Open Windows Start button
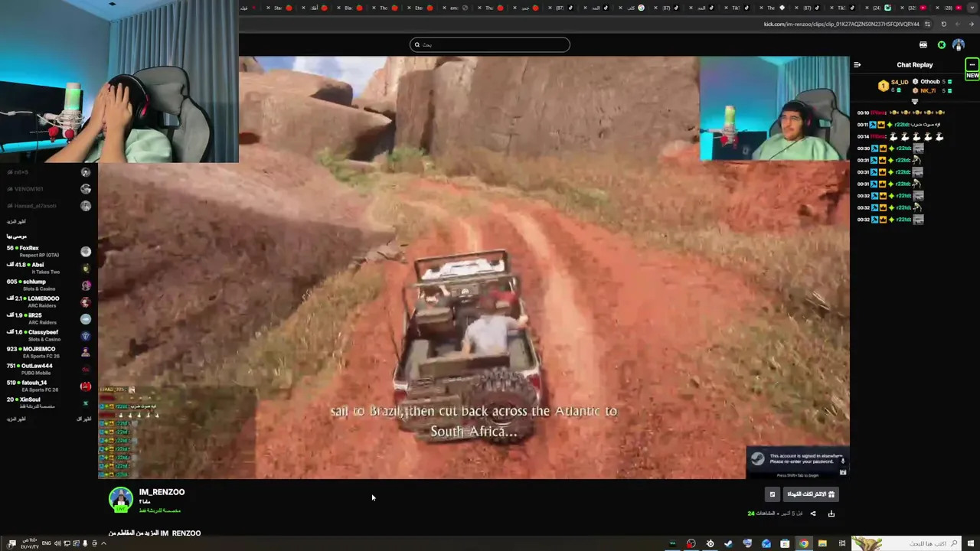This screenshot has height=551, width=980. 972,543
